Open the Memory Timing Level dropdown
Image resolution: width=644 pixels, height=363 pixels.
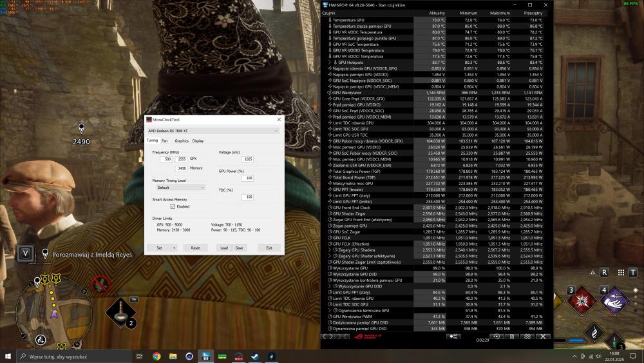[x=179, y=188]
